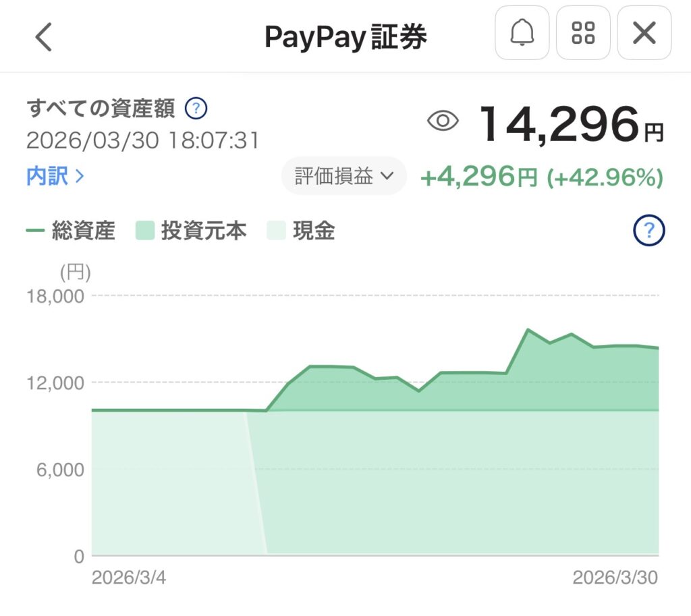The height and width of the screenshot is (616, 691).
Task: Open the 内訳 breakdown link
Action: pos(55,177)
